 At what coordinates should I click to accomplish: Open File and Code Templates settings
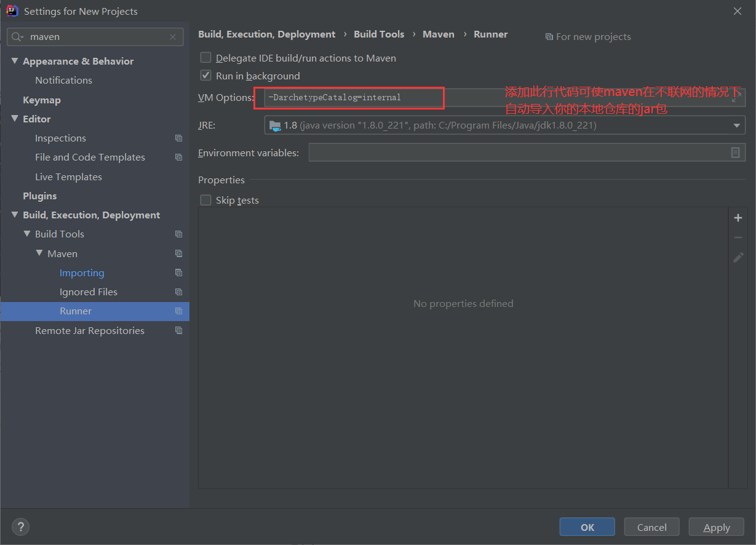coord(90,157)
